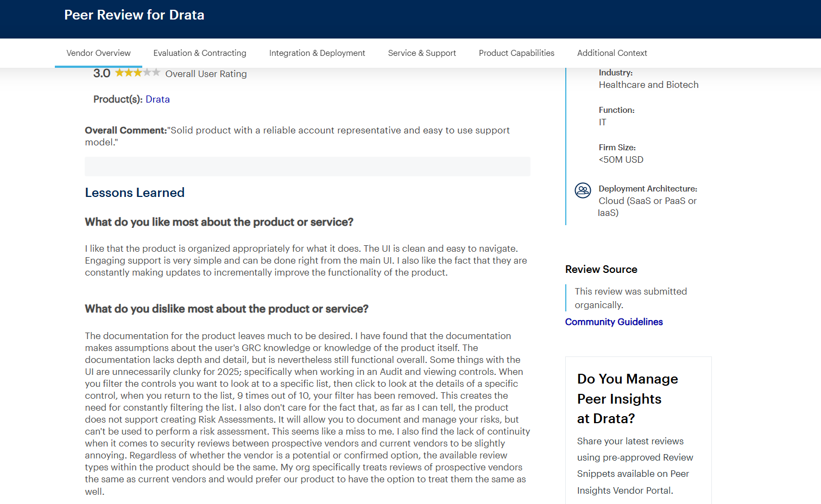Open the Community Guidelines link
The width and height of the screenshot is (821, 504).
(614, 322)
